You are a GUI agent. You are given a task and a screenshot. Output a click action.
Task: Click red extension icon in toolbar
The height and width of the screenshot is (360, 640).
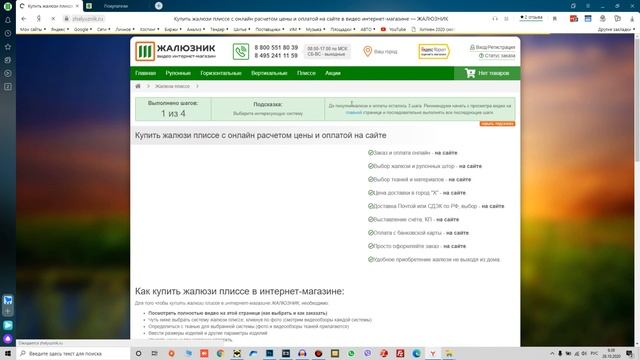pos(573,19)
